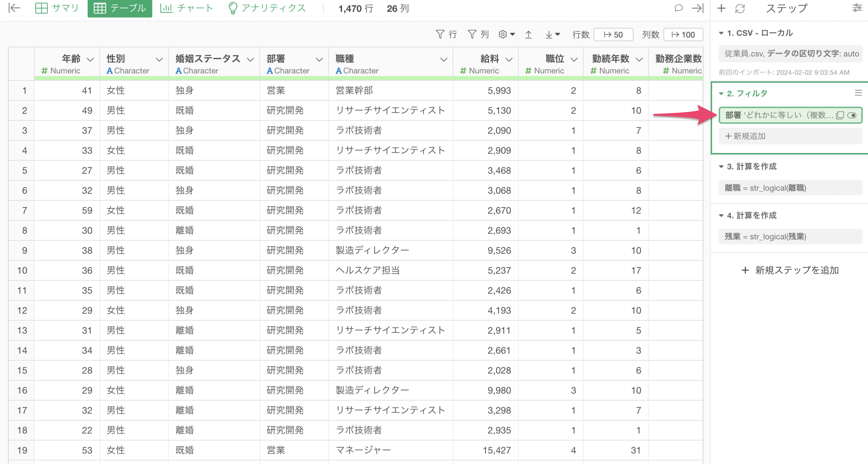Viewport: 868px width, 464px height.
Task: Select the 営業 cell in row 19
Action: pyautogui.click(x=294, y=450)
